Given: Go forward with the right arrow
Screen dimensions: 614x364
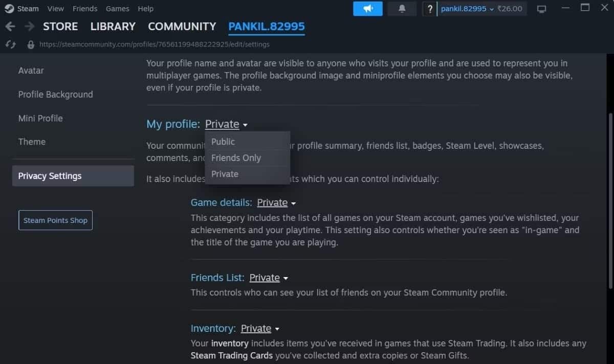Looking at the screenshot, I should [29, 26].
